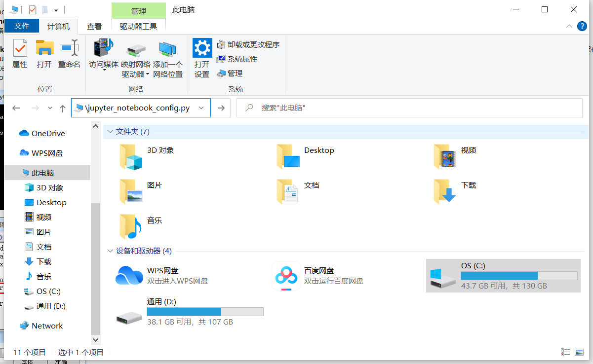
Task: Collapse the 设备和驱动器 (4) section
Action: 110,251
